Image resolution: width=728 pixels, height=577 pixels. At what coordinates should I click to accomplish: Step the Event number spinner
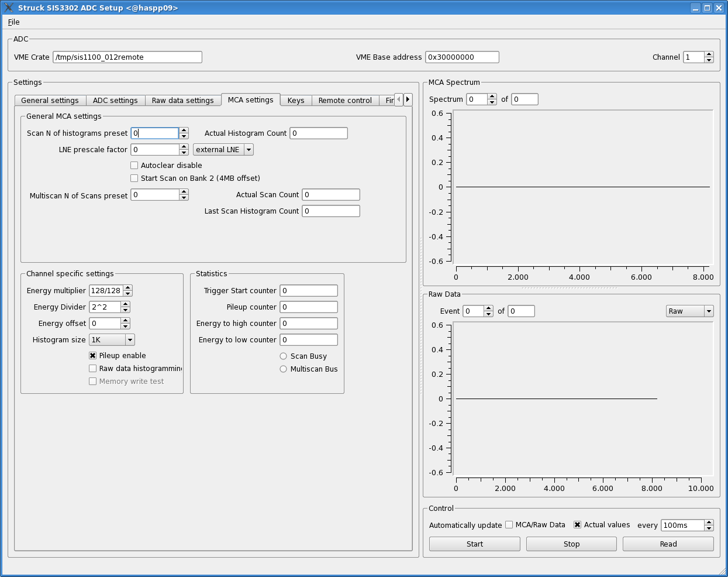(488, 311)
